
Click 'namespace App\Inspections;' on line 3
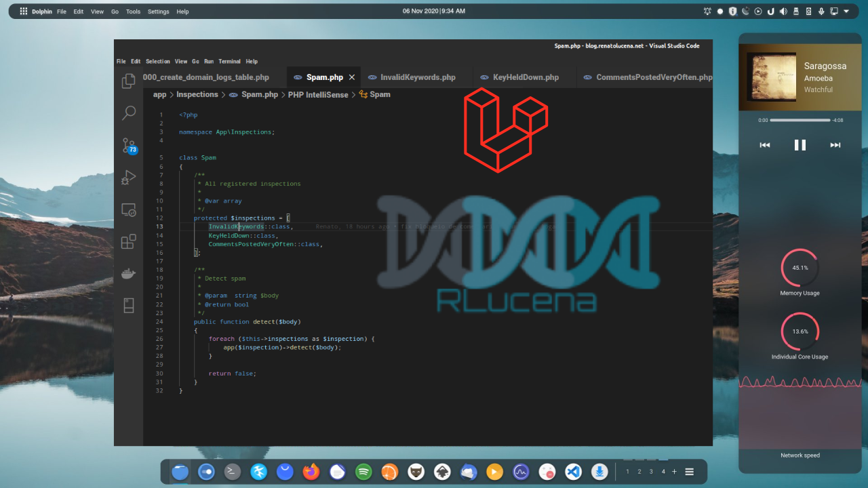point(227,132)
